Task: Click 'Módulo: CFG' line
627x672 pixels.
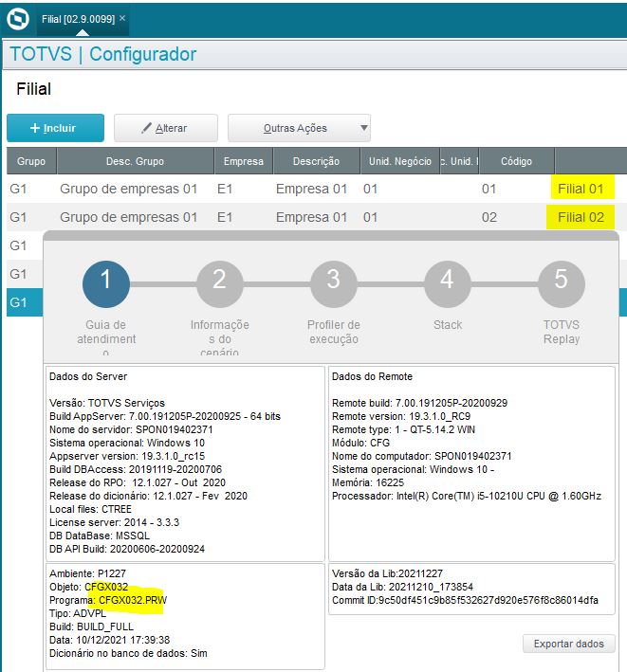Action: tap(360, 443)
